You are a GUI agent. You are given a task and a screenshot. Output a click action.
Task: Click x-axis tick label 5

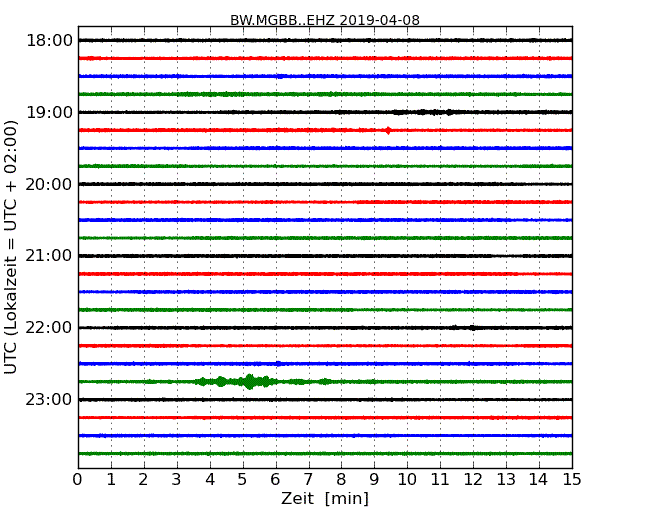[x=243, y=479]
